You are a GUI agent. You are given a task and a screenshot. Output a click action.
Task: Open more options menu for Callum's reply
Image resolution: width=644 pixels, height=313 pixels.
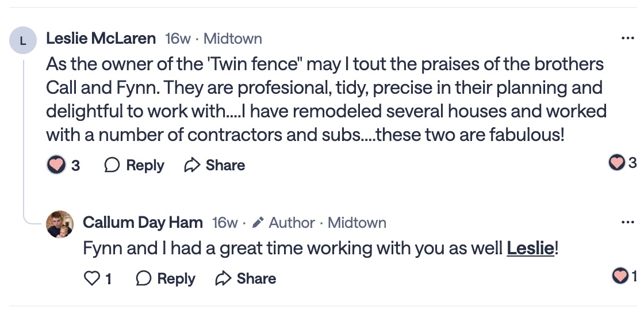628,223
